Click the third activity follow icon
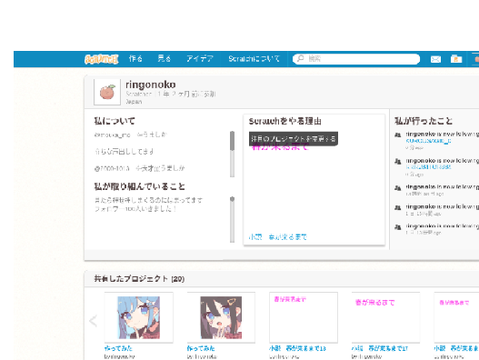The width and height of the screenshot is (479, 360). (x=398, y=188)
